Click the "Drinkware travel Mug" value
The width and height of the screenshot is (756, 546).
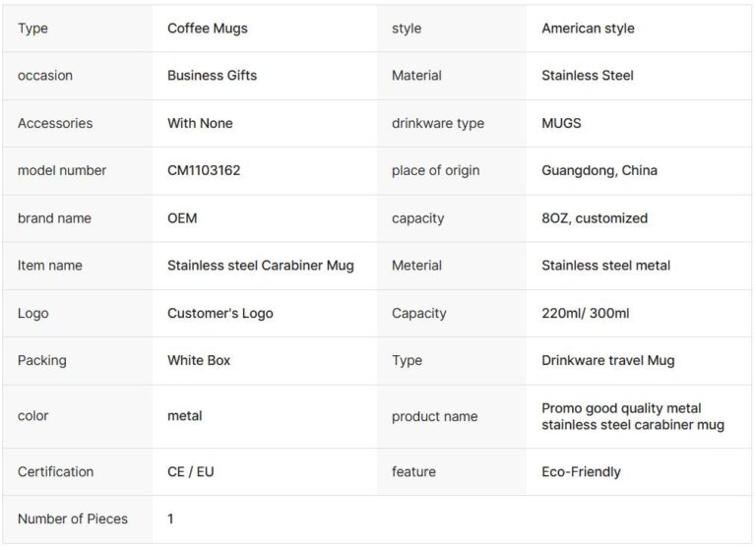pyautogui.click(x=608, y=360)
